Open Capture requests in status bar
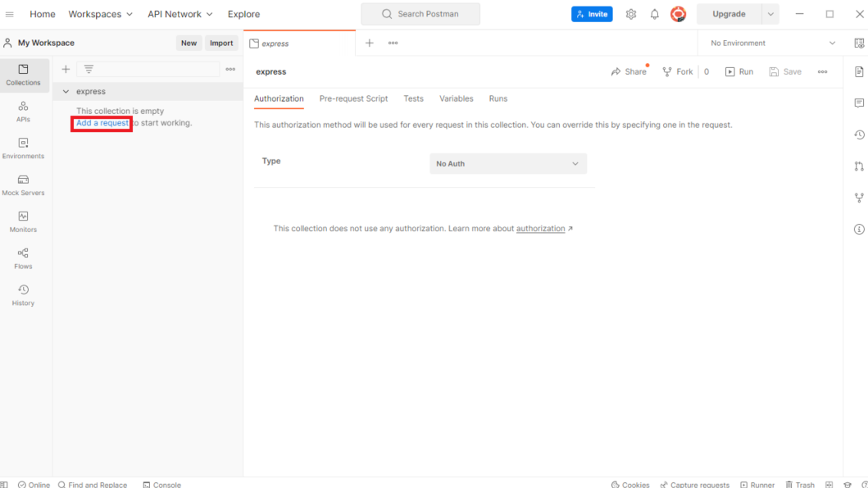Viewport: 868px width, 488px height. click(x=695, y=484)
